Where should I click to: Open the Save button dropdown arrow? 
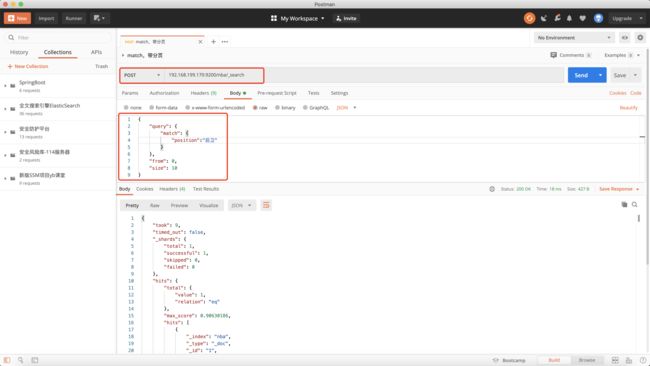[x=635, y=75]
